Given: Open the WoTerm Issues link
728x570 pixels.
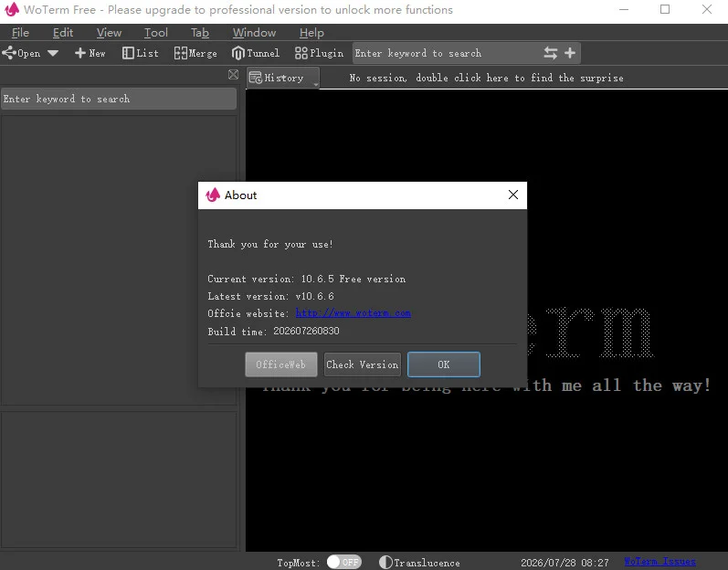Looking at the screenshot, I should (x=659, y=561).
